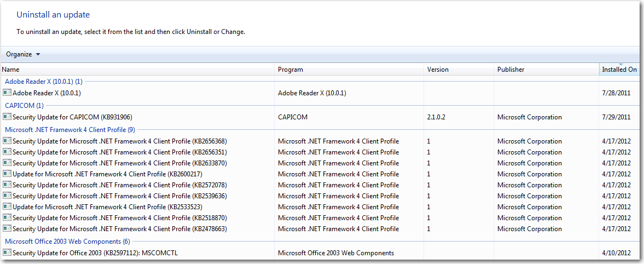The height and width of the screenshot is (264, 644).
Task: Collapse the Adobe Reader X (10.0.1) (1) group
Action: coord(44,82)
